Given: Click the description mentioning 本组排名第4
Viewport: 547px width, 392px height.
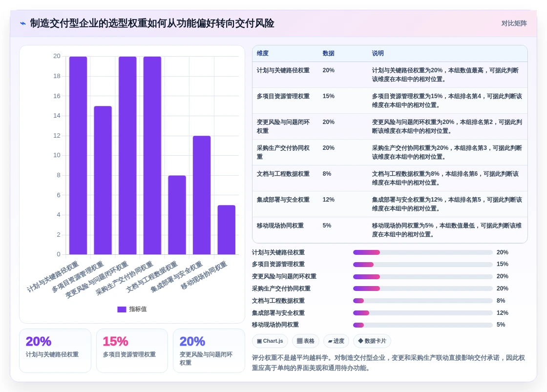Looking at the screenshot, I should (x=447, y=101).
